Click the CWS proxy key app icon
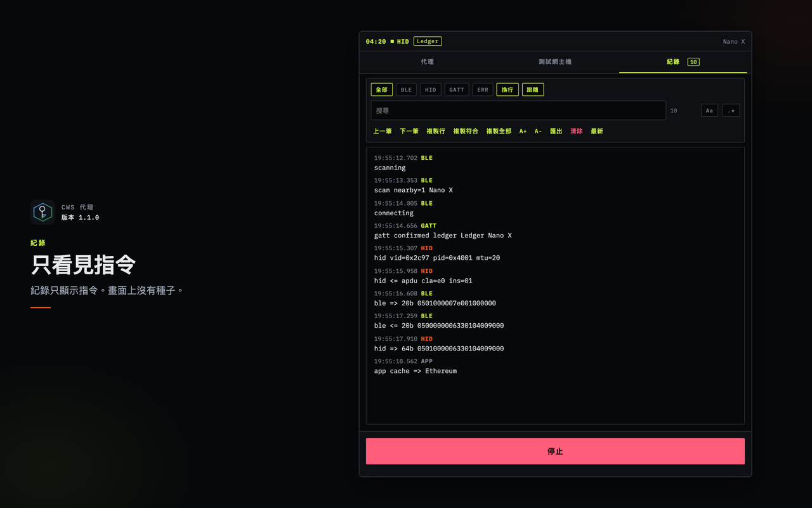 pos(43,212)
